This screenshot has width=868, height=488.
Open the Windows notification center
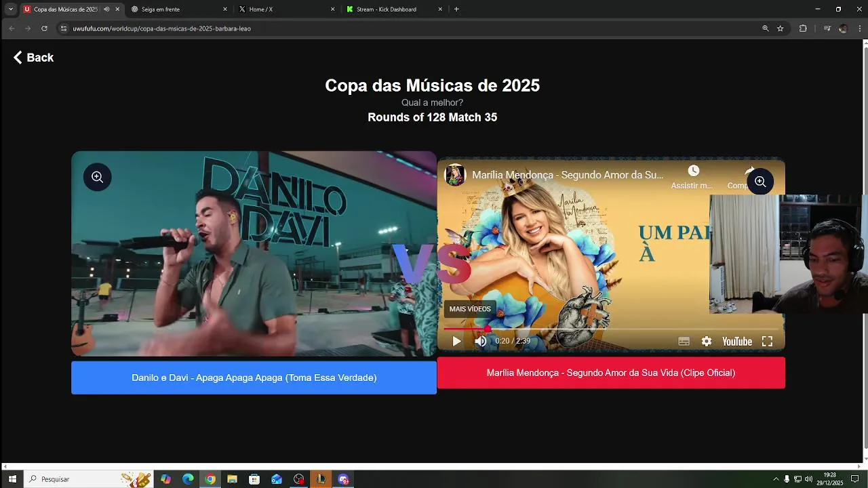(x=855, y=479)
